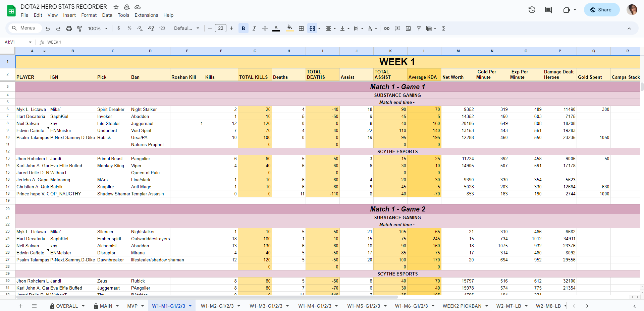Screen dimensions: 644x311
Task: Open the borders tool
Action: pyautogui.click(x=301, y=28)
